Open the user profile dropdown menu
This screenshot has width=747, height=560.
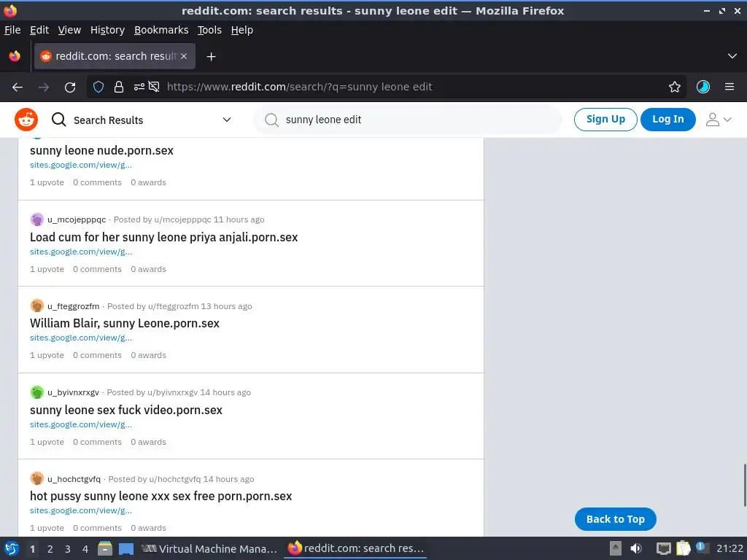tap(719, 120)
